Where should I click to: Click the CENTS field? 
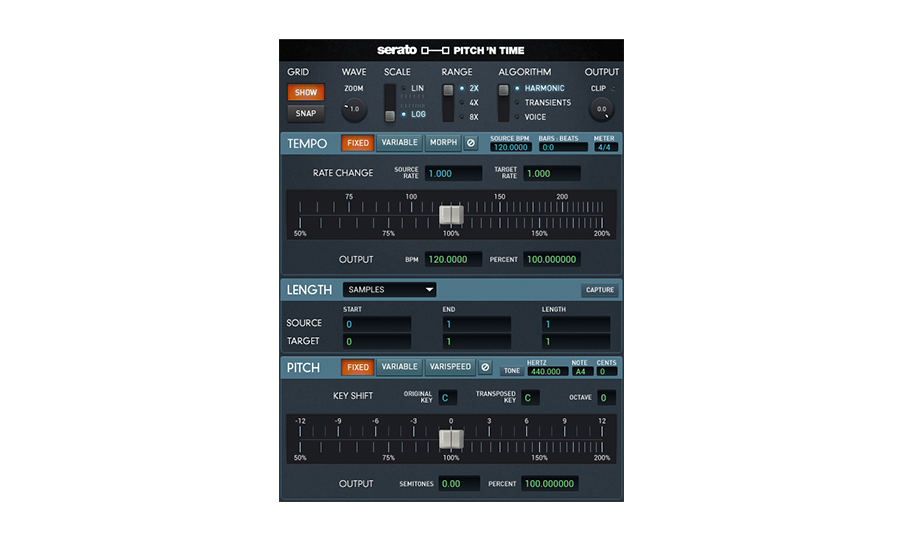click(607, 372)
